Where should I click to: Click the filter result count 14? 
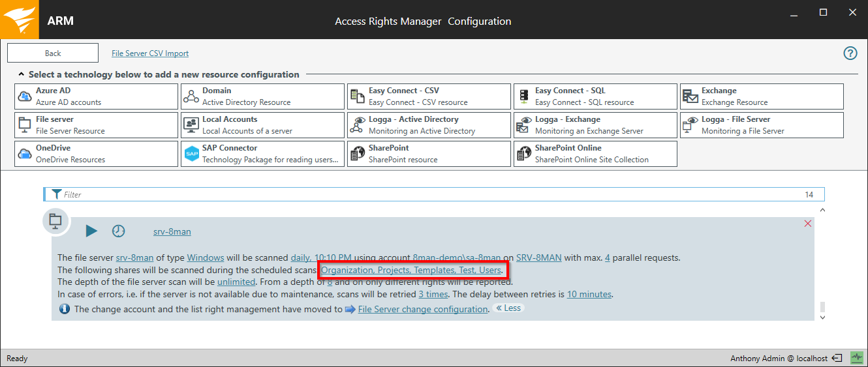click(809, 194)
